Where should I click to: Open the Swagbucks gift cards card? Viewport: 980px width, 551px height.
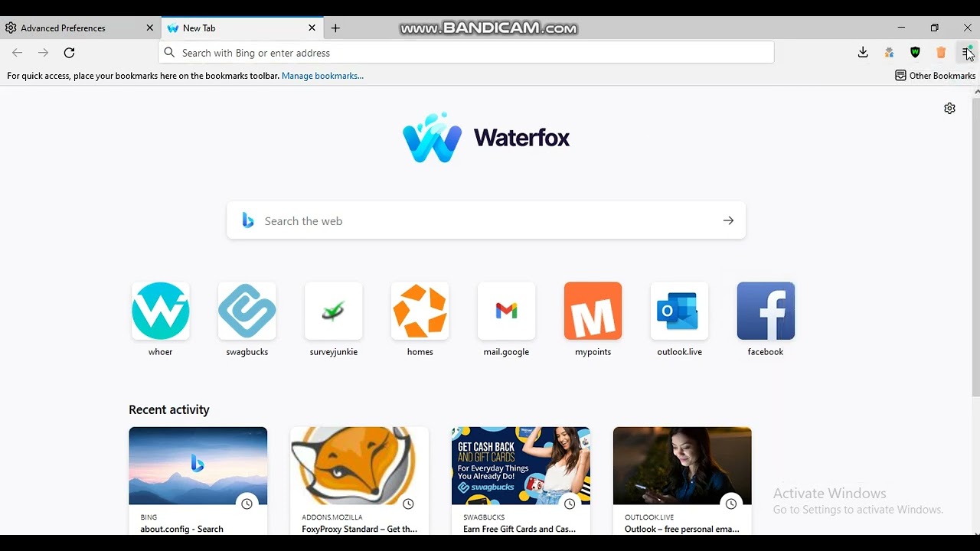(x=521, y=481)
